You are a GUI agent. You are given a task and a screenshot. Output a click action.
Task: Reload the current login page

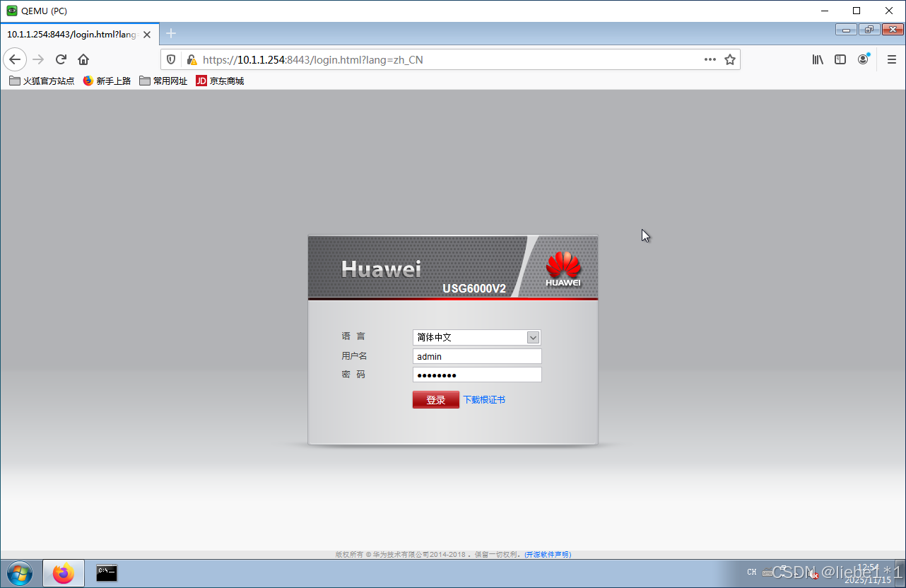[61, 59]
